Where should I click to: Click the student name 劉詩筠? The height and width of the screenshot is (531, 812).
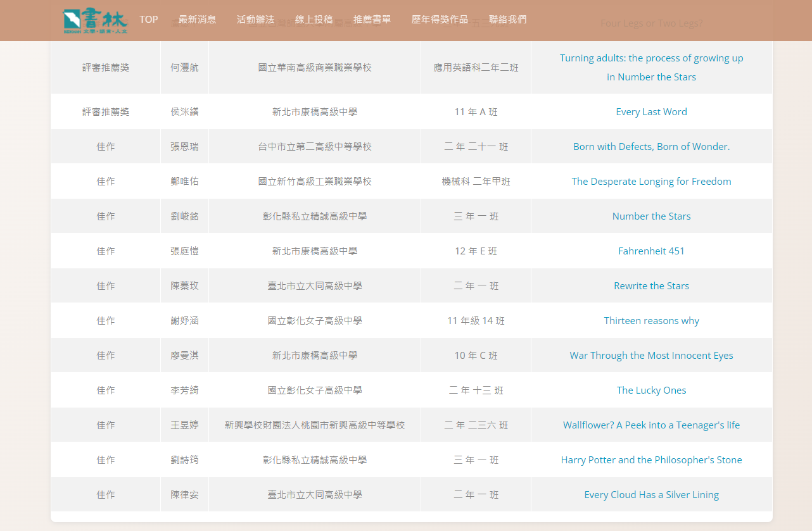tap(184, 460)
